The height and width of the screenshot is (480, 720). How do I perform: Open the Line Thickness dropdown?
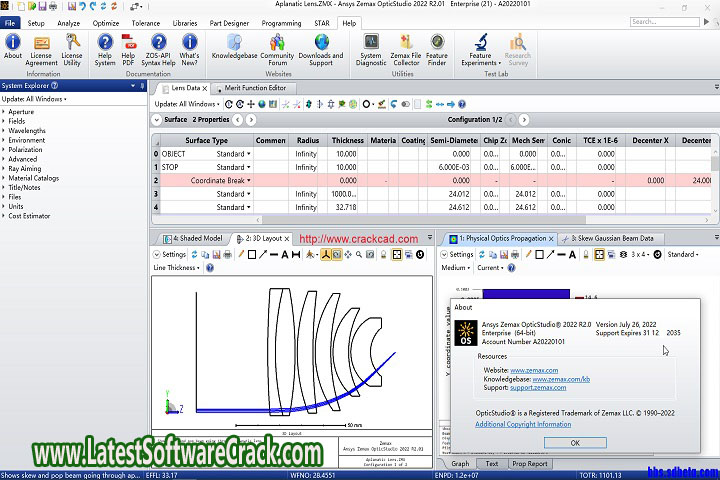(x=177, y=268)
